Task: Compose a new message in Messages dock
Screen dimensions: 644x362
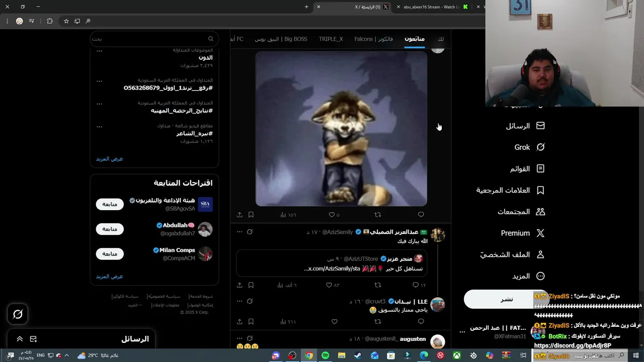Action: (33, 339)
